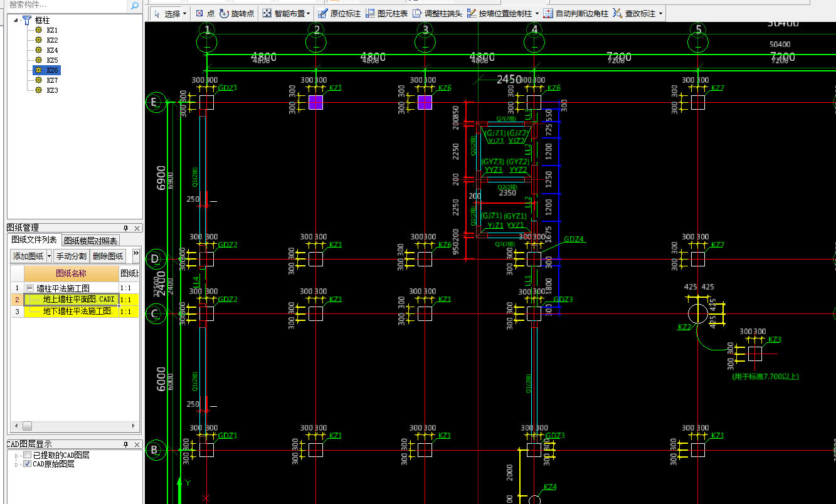836x504 pixels.
Task: Select KZ7 in the component tree
Action: pos(52,80)
